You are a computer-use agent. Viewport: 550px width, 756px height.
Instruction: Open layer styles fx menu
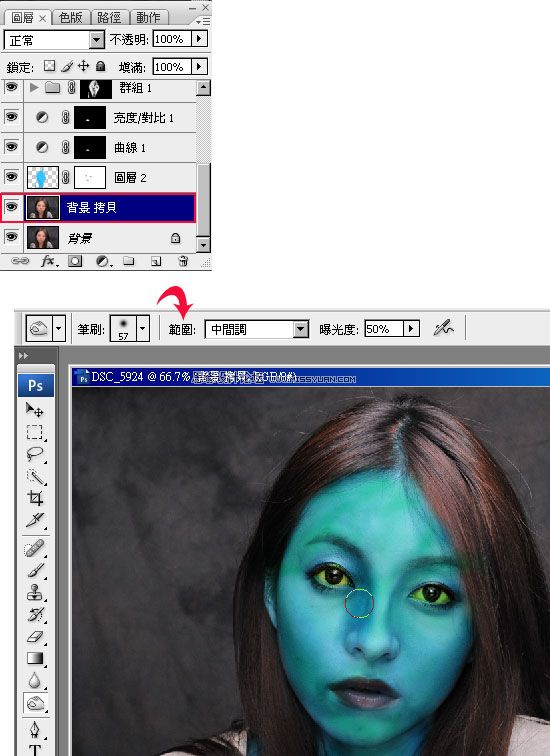(48, 261)
